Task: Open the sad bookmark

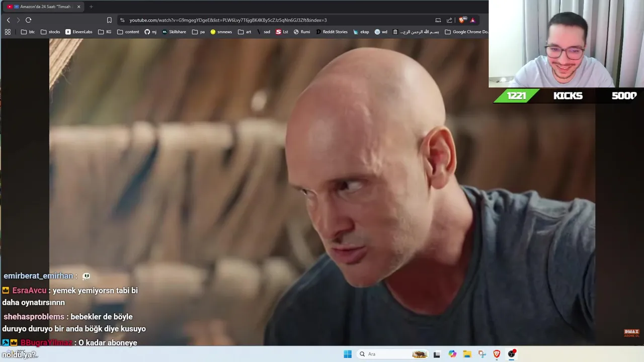Action: pyautogui.click(x=264, y=32)
